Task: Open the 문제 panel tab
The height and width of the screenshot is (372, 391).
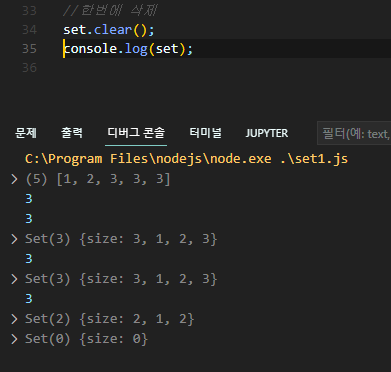Action: pos(26,133)
